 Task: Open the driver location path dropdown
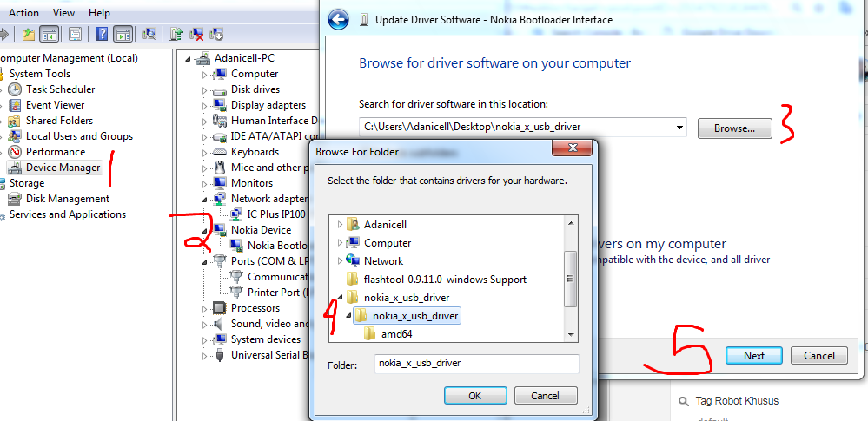click(x=679, y=128)
